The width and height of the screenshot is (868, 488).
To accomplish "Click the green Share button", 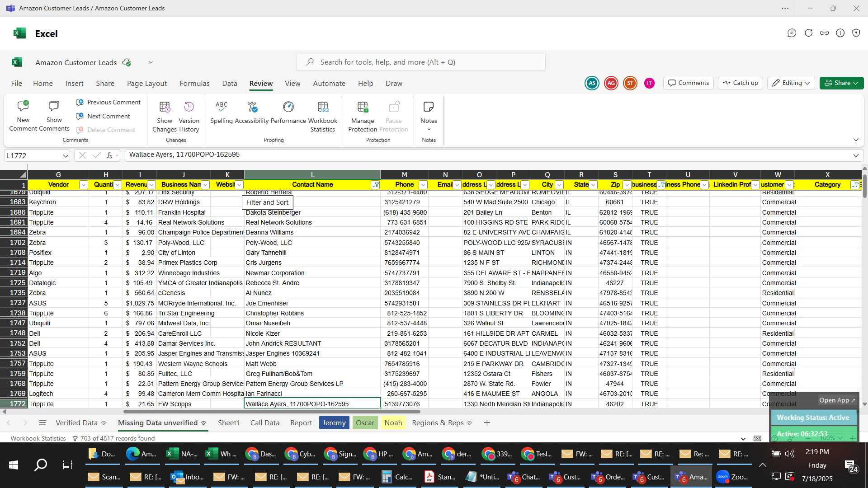I will click(841, 83).
